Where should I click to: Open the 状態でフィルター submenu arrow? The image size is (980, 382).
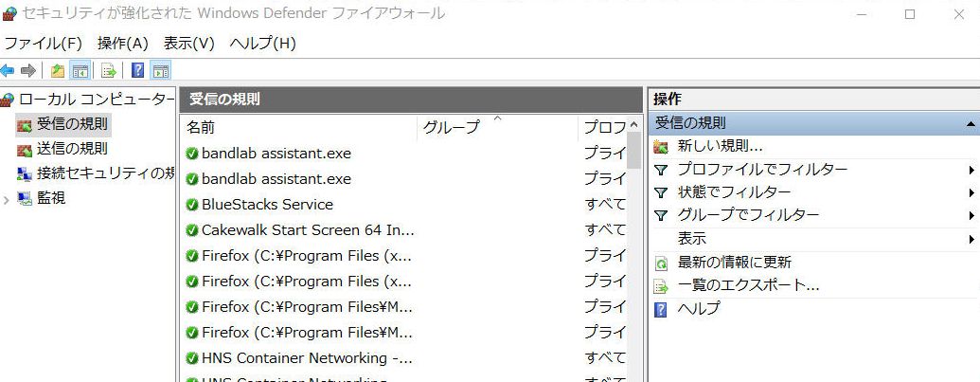[971, 193]
